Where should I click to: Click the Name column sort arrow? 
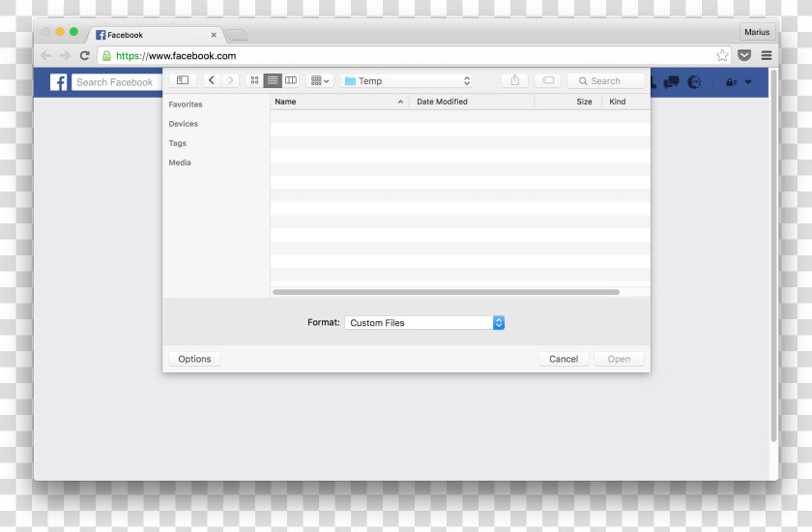coord(400,103)
